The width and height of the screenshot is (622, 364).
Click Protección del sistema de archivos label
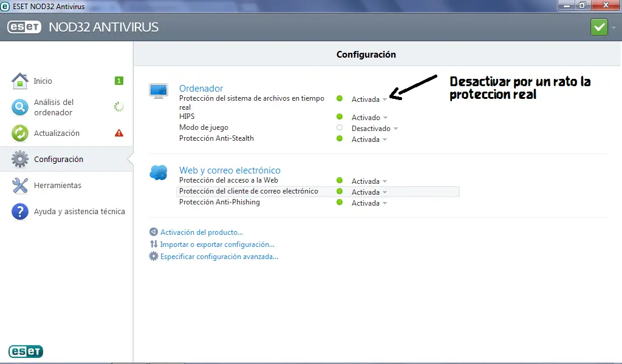pos(251,103)
